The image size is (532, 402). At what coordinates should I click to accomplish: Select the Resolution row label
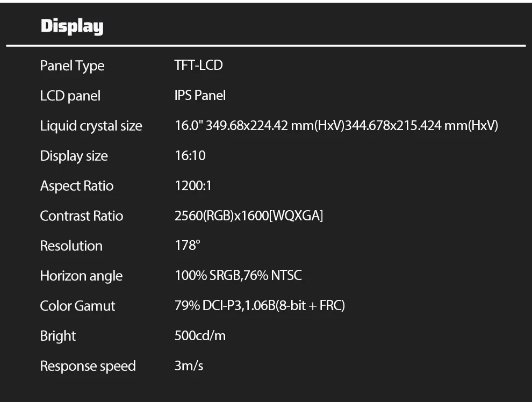click(71, 246)
